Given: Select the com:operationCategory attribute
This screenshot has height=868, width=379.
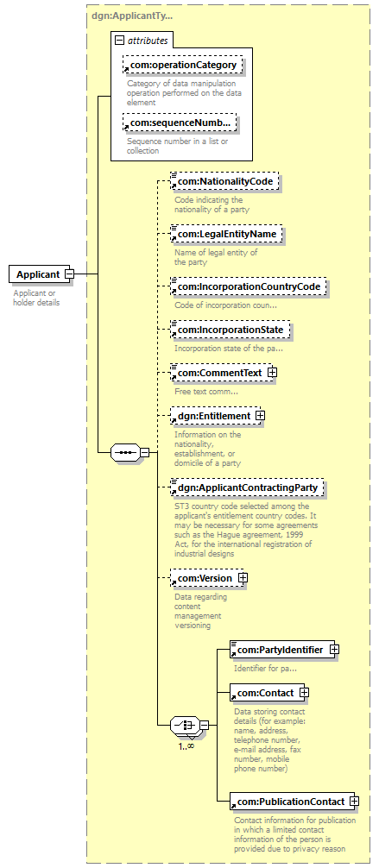Looking at the screenshot, I should coord(183,66).
